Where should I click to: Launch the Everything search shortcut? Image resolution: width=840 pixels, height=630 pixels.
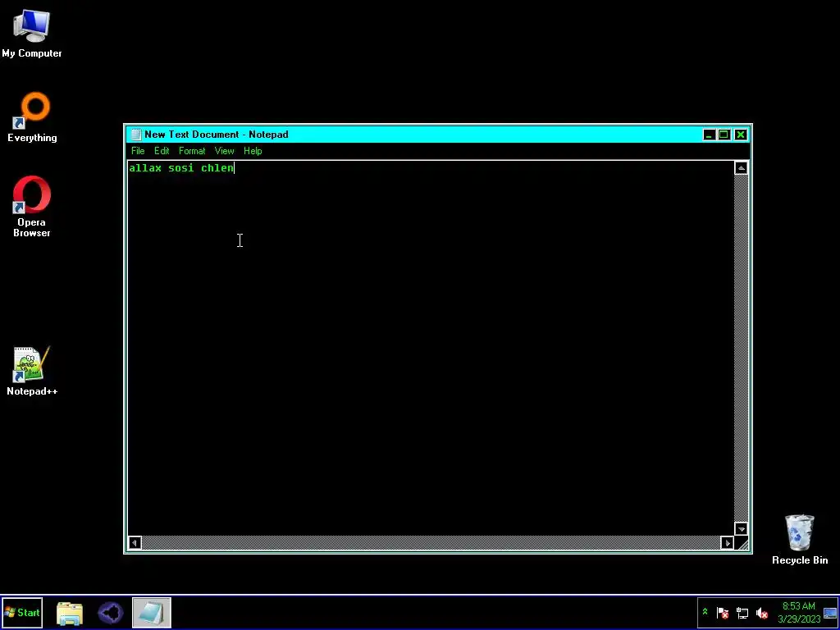pos(32,117)
